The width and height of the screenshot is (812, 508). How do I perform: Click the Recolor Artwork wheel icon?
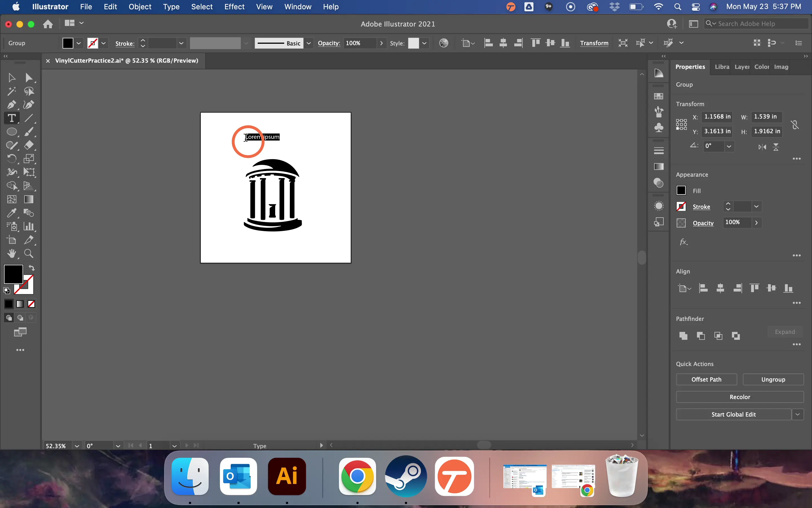[x=443, y=43]
